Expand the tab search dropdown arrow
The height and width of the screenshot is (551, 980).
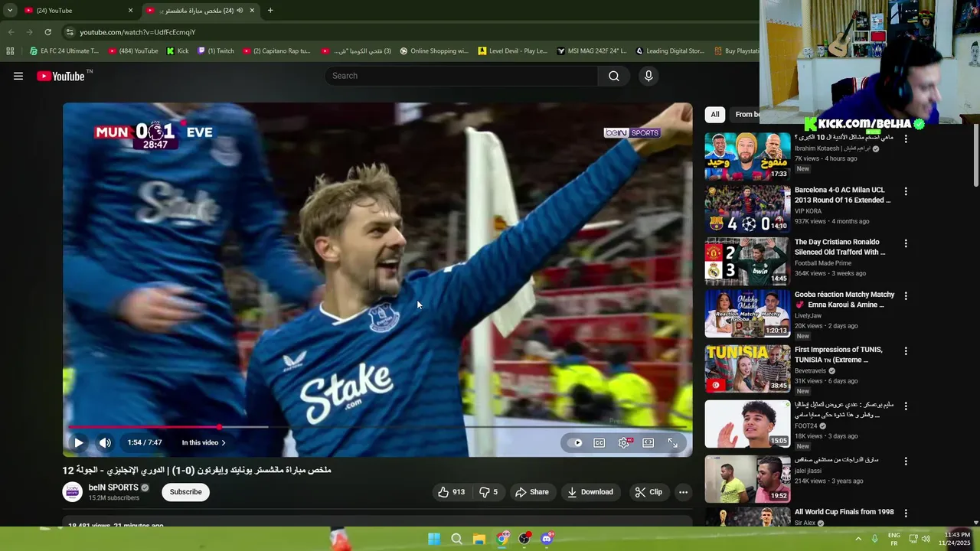coord(9,11)
